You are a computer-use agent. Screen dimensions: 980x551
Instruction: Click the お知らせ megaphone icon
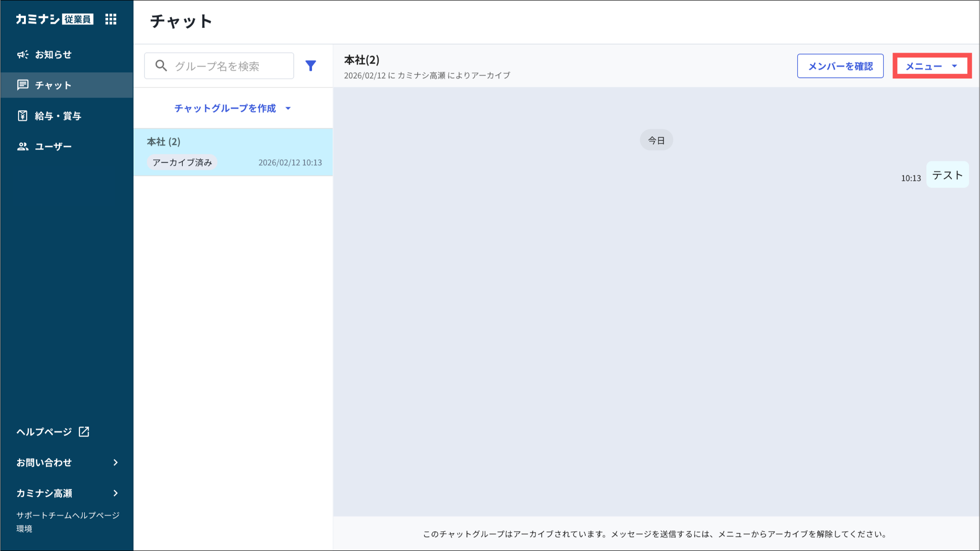click(x=22, y=55)
